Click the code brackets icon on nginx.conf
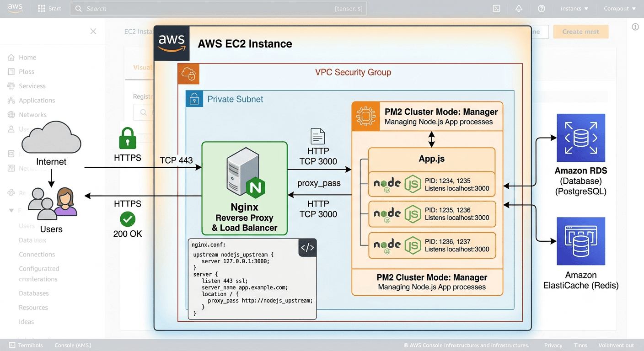Viewport: 644px width, 351px height. pos(307,248)
